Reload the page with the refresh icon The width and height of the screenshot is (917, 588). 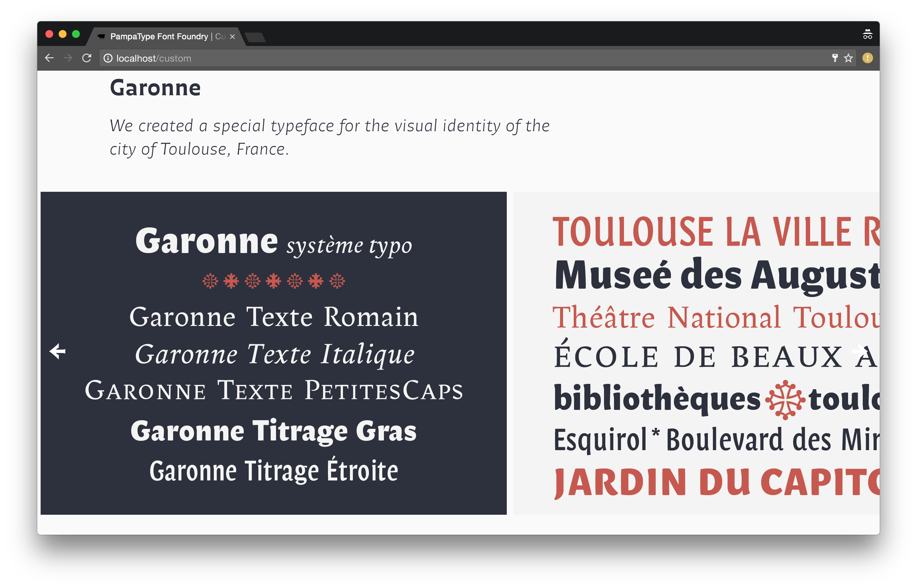pyautogui.click(x=87, y=58)
